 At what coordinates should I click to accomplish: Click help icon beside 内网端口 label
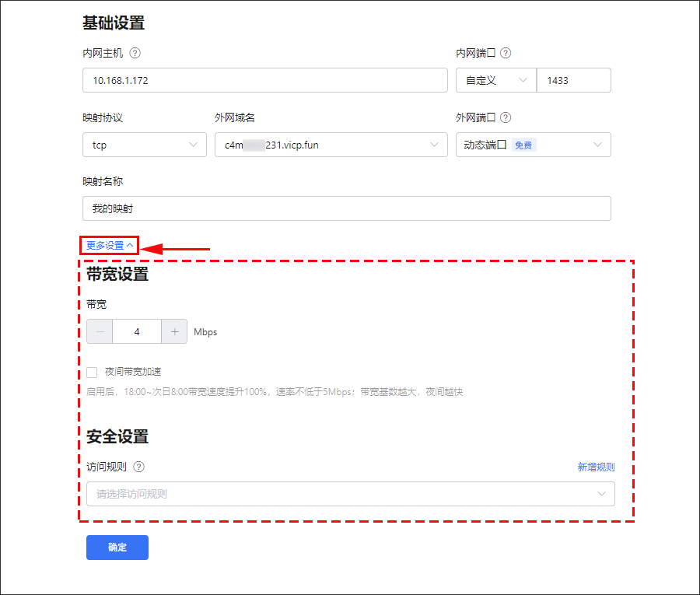pos(506,54)
